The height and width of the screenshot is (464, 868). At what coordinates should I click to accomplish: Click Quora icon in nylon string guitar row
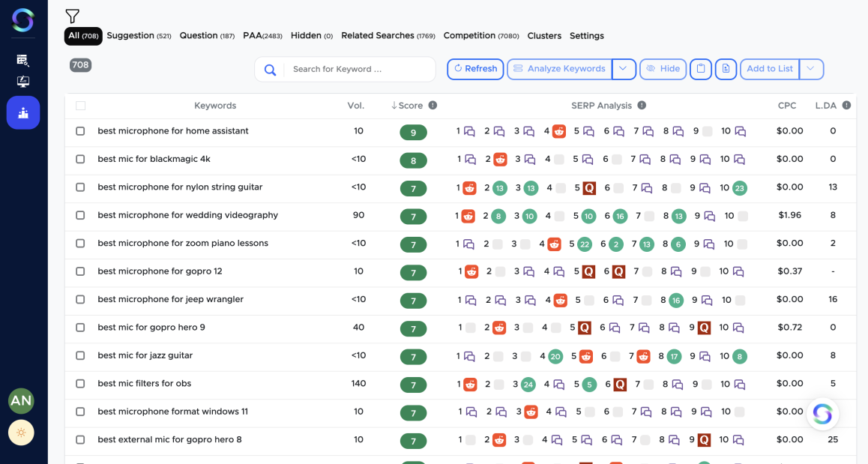coord(589,188)
